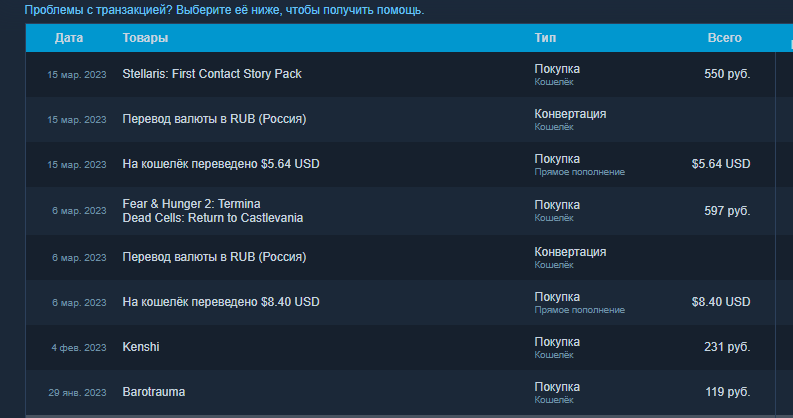Open the Kenshi purchase row
The height and width of the screenshot is (418, 793).
[141, 347]
